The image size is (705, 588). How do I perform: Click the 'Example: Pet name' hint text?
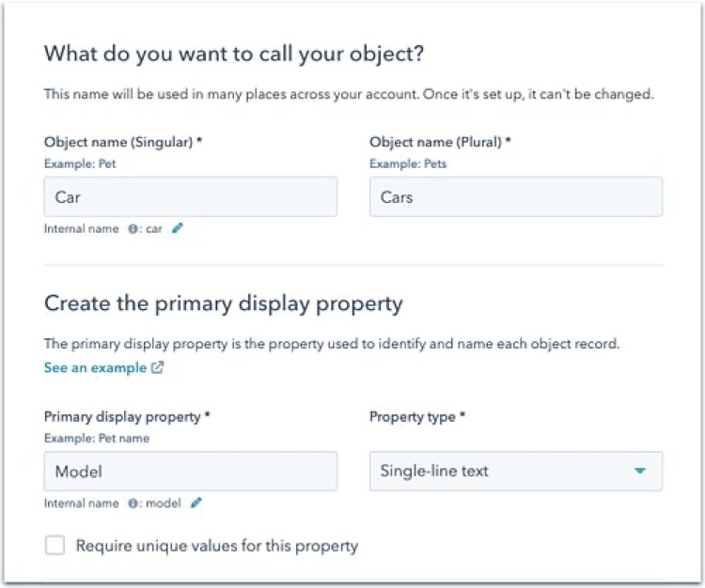coord(97,438)
